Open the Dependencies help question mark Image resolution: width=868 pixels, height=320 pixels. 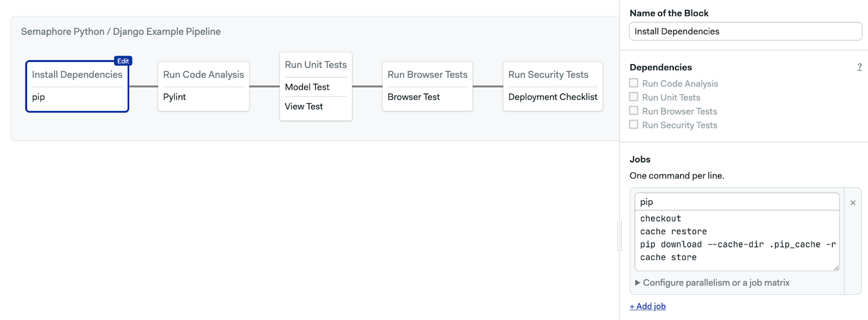859,67
